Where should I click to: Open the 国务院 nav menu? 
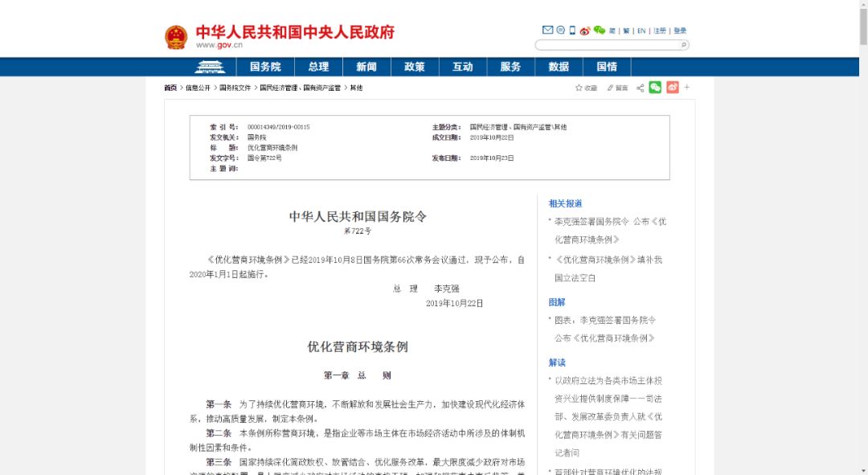[265, 67]
